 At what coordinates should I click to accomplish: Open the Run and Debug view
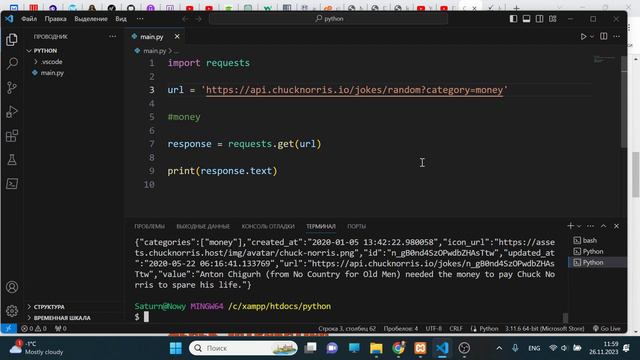(12, 111)
